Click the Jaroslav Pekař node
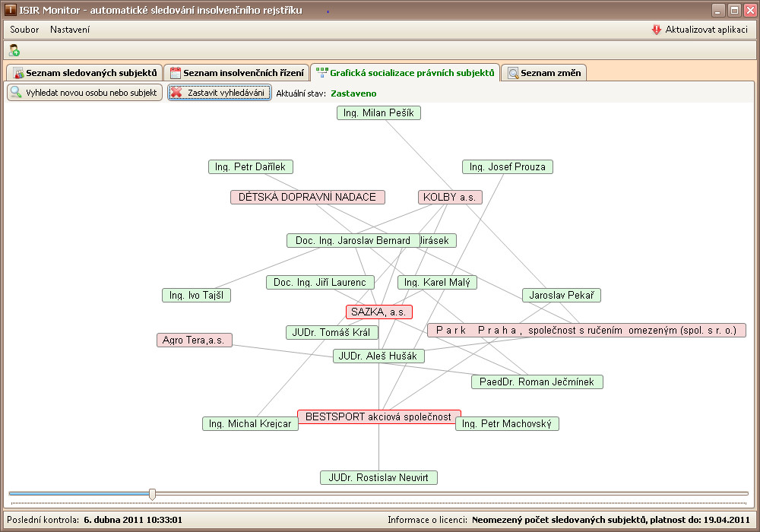Image resolution: width=760 pixels, height=532 pixels. pyautogui.click(x=562, y=295)
